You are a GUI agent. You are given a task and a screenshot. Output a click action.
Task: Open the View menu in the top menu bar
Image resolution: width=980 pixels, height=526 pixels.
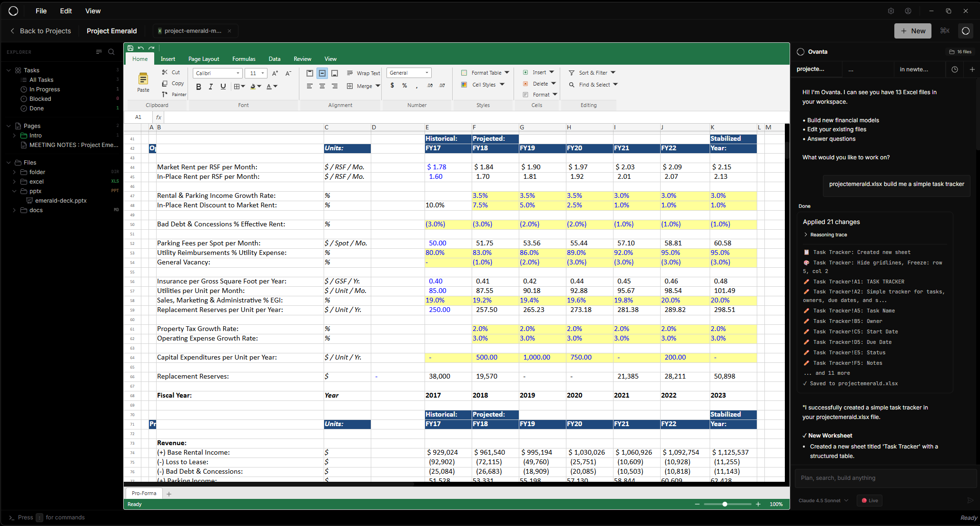click(93, 10)
